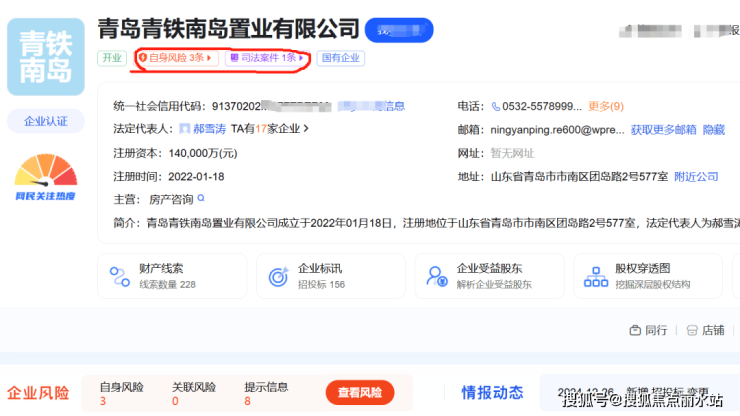Image resolution: width=740 pixels, height=416 pixels.
Task: Click the 网民关注热度 gauge icon
Action: (45, 176)
